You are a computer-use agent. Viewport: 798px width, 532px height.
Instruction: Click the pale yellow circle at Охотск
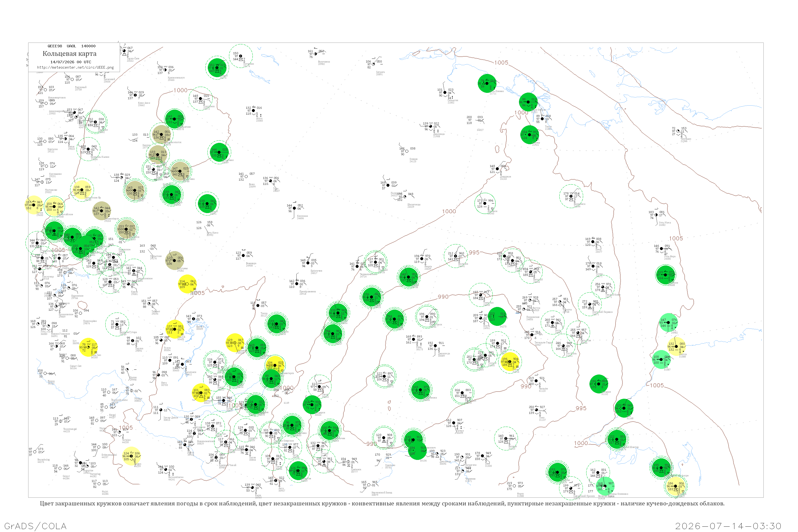coord(676,347)
